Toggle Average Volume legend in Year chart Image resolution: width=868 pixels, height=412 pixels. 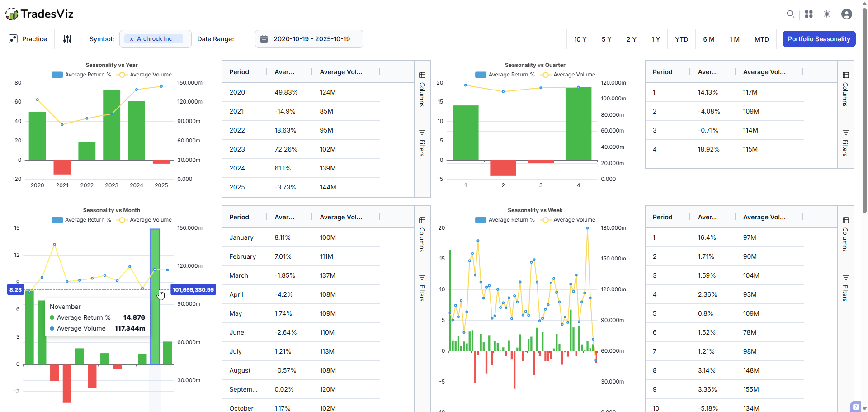click(144, 75)
